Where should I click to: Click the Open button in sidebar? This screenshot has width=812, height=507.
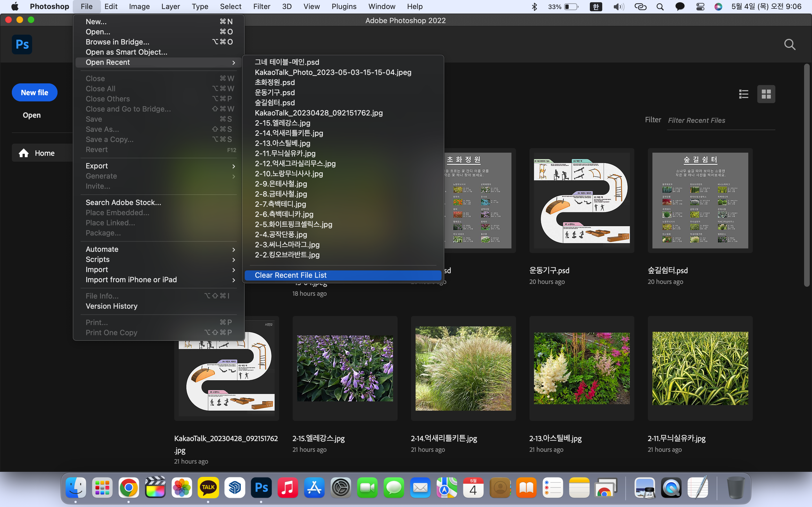coord(32,115)
